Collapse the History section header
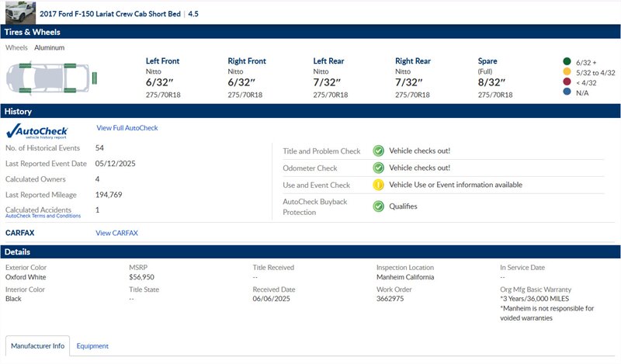The width and height of the screenshot is (621, 364). 310,112
